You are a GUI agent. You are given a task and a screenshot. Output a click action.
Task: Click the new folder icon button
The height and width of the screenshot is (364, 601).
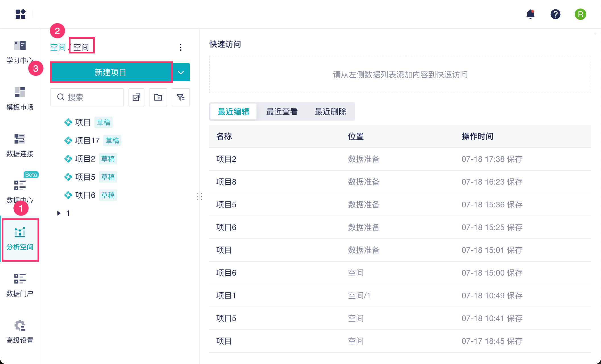[158, 97]
